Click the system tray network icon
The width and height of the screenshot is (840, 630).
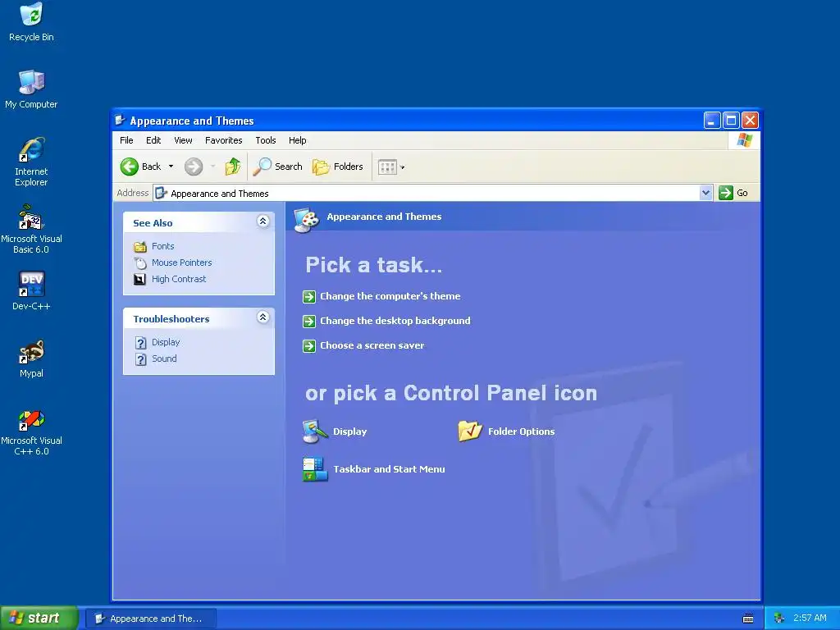[x=779, y=619]
